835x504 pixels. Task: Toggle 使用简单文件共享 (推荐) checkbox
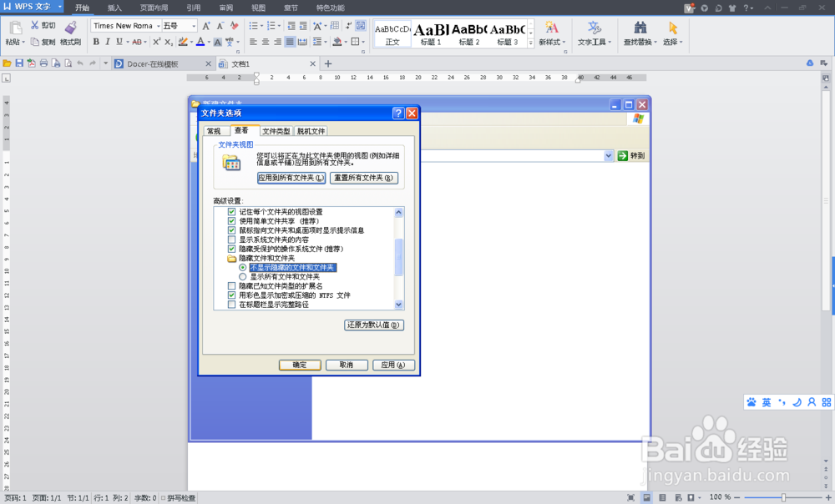click(231, 221)
